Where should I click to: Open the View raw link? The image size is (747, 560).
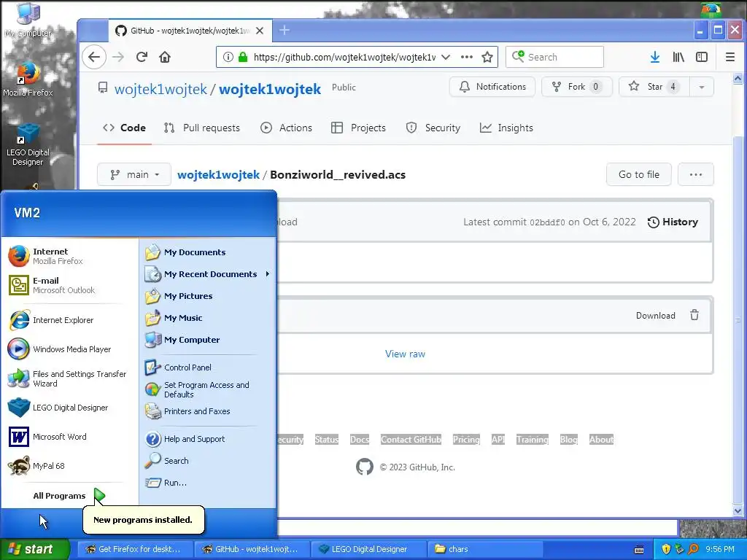click(405, 354)
